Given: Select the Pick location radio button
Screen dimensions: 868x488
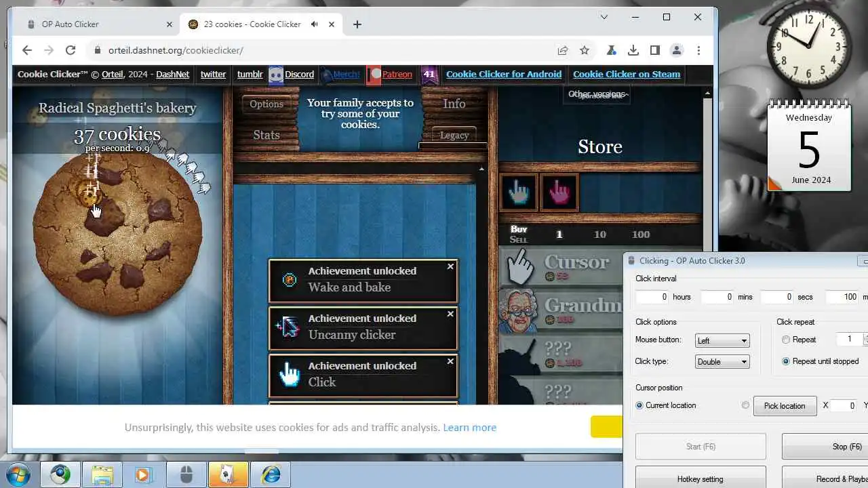Looking at the screenshot, I should (745, 405).
